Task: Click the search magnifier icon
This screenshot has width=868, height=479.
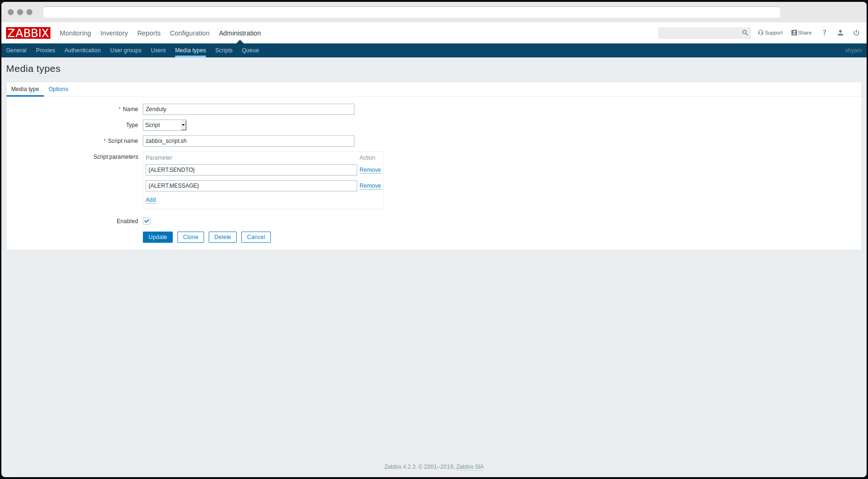Action: (x=745, y=33)
